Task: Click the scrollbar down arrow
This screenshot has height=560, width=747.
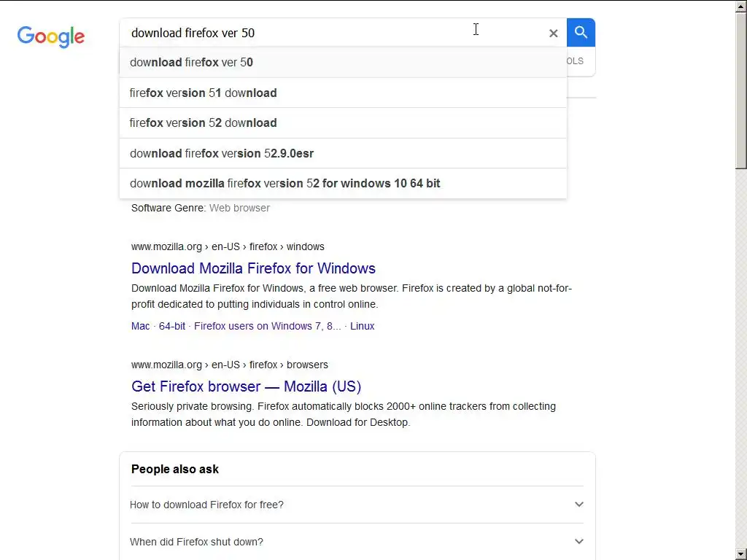Action: coord(741,554)
